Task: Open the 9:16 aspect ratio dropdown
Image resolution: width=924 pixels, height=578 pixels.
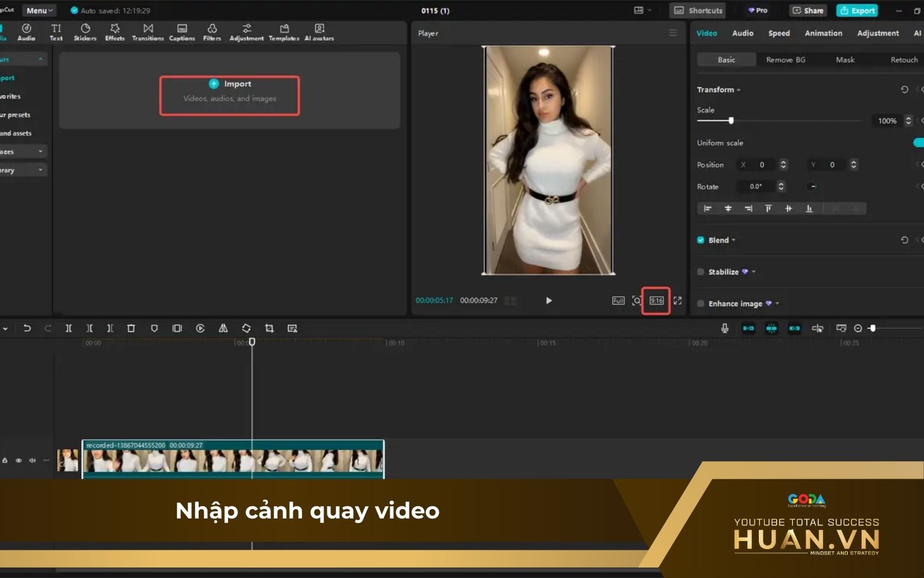Action: [x=655, y=301]
